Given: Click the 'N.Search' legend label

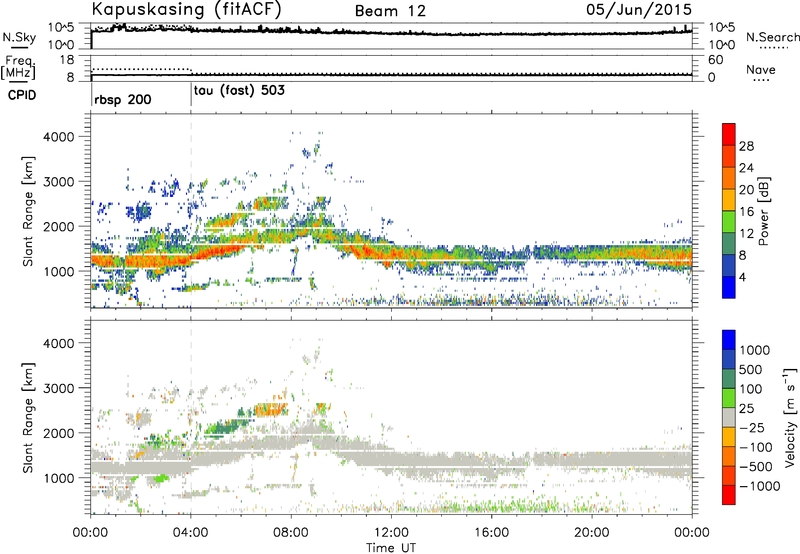Looking at the screenshot, I should [x=773, y=37].
